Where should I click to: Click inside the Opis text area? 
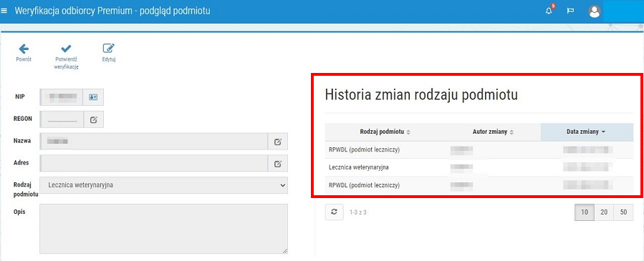(164, 229)
